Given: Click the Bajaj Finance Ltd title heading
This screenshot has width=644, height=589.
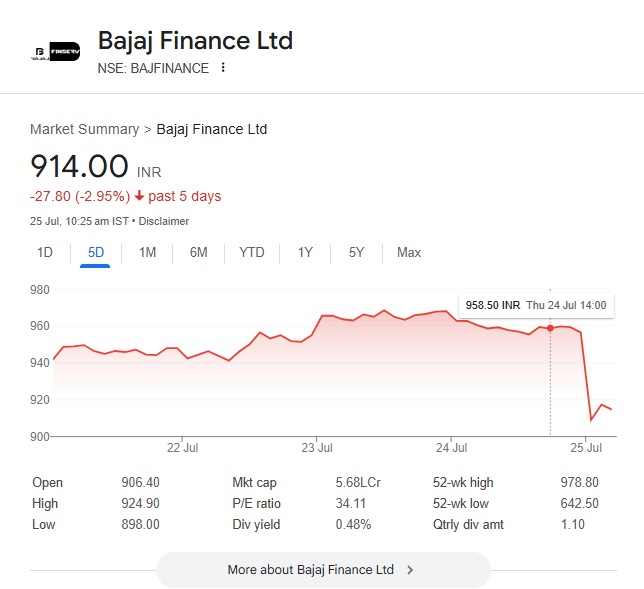Looking at the screenshot, I should (x=195, y=41).
